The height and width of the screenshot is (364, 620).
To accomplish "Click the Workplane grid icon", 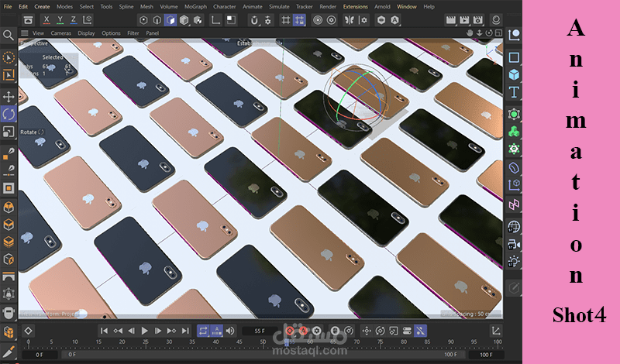I will [x=285, y=20].
